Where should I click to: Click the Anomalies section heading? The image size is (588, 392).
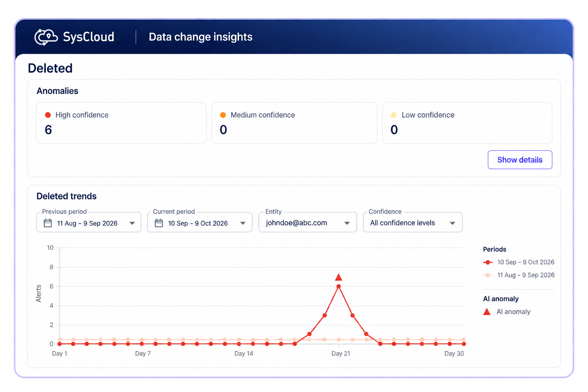(57, 91)
